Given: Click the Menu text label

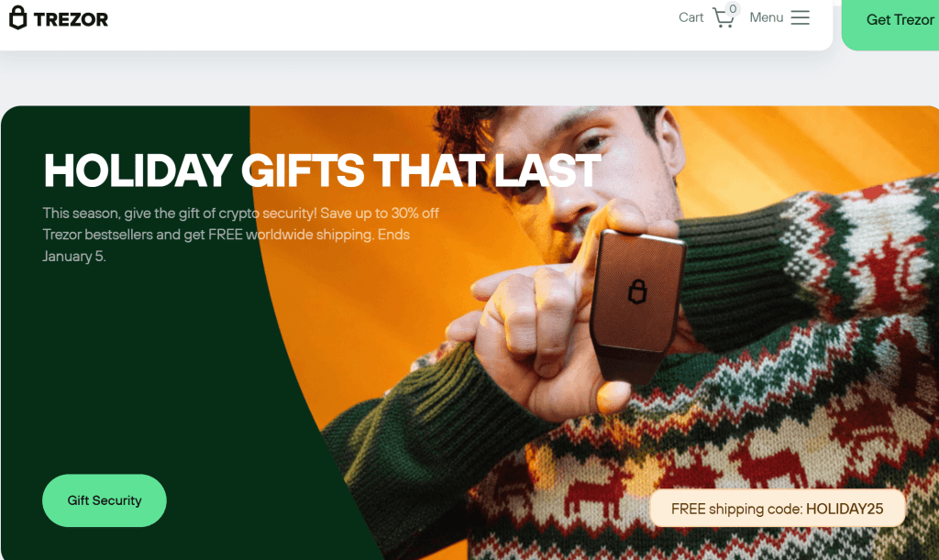Looking at the screenshot, I should coord(766,17).
